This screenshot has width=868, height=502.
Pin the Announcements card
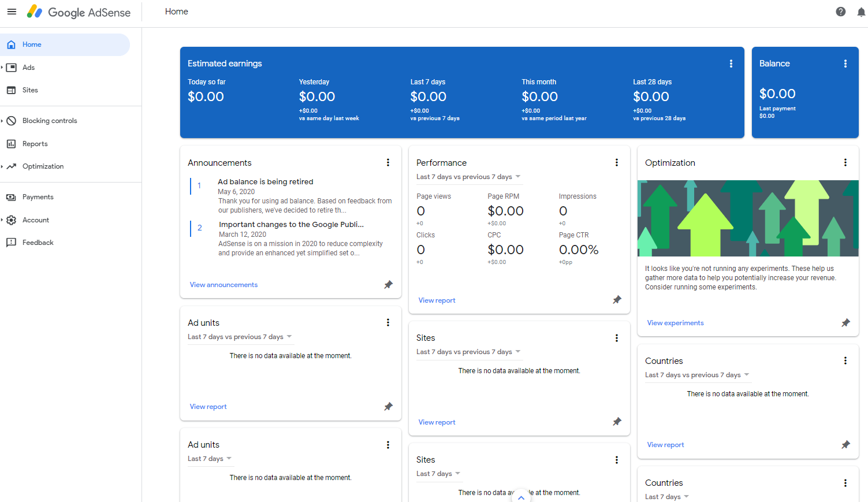[x=388, y=284]
